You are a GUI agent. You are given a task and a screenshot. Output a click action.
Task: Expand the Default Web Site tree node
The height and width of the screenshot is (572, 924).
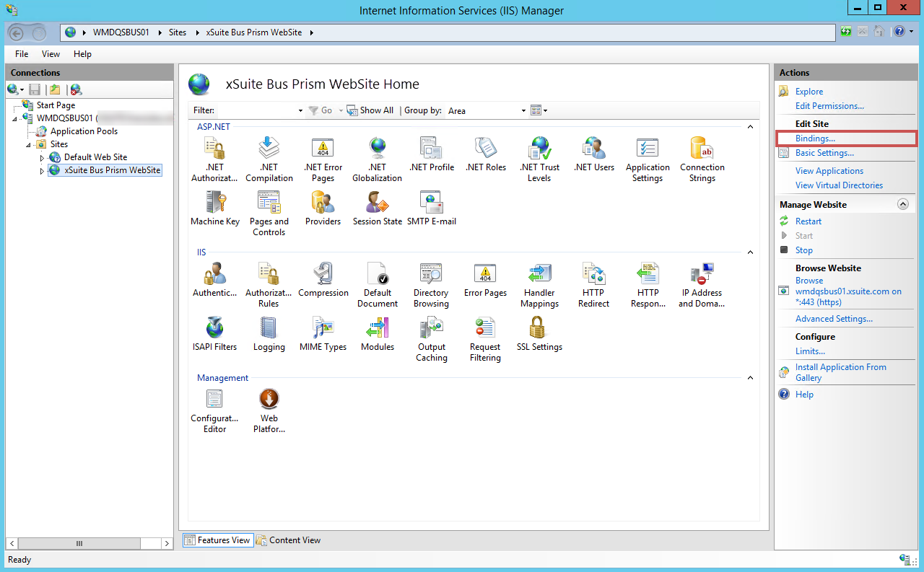coord(42,157)
